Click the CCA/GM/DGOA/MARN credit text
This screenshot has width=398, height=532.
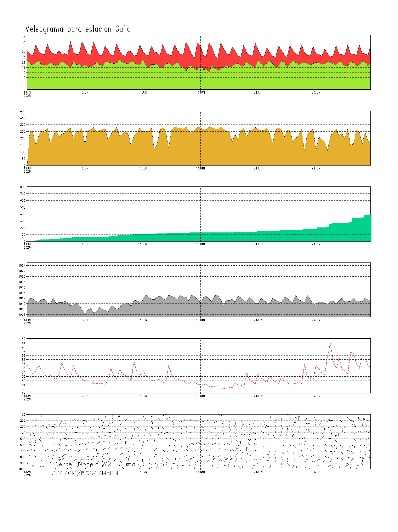tap(85, 473)
